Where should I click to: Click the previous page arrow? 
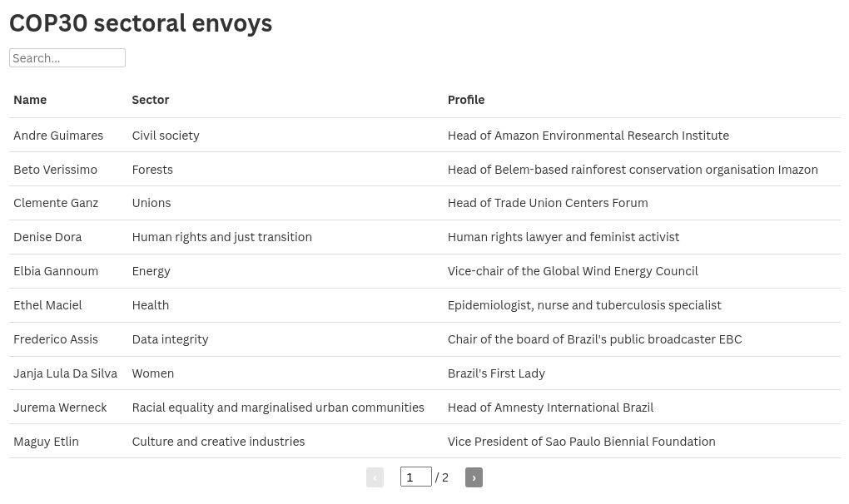click(x=375, y=477)
